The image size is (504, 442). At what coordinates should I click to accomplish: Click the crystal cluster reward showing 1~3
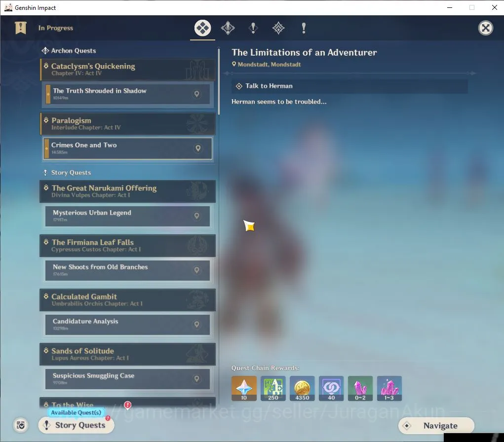389,388
